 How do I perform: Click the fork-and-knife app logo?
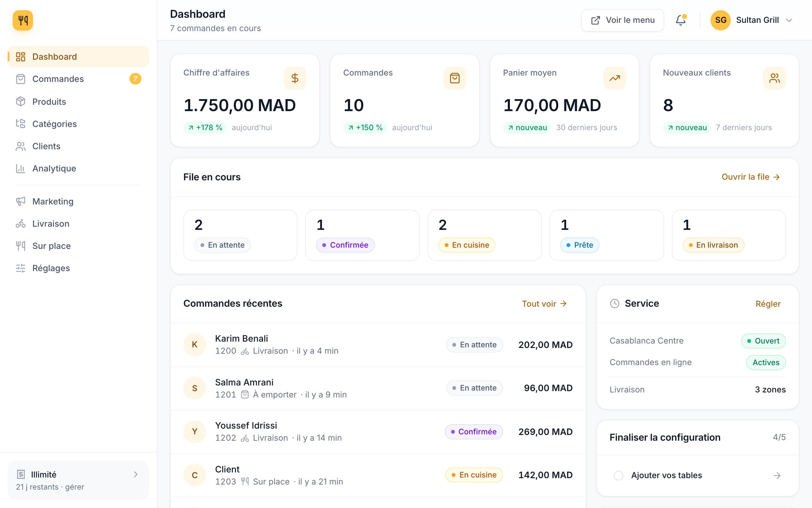(x=23, y=20)
